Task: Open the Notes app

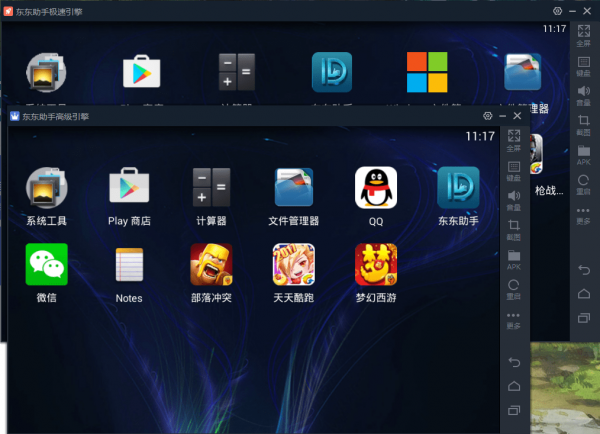Action: (129, 264)
